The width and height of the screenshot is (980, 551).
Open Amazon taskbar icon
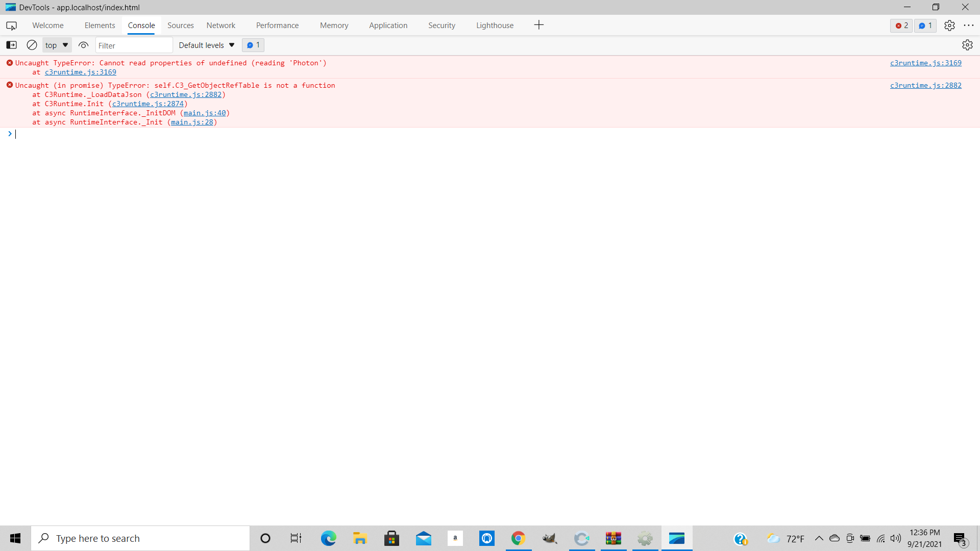click(455, 538)
